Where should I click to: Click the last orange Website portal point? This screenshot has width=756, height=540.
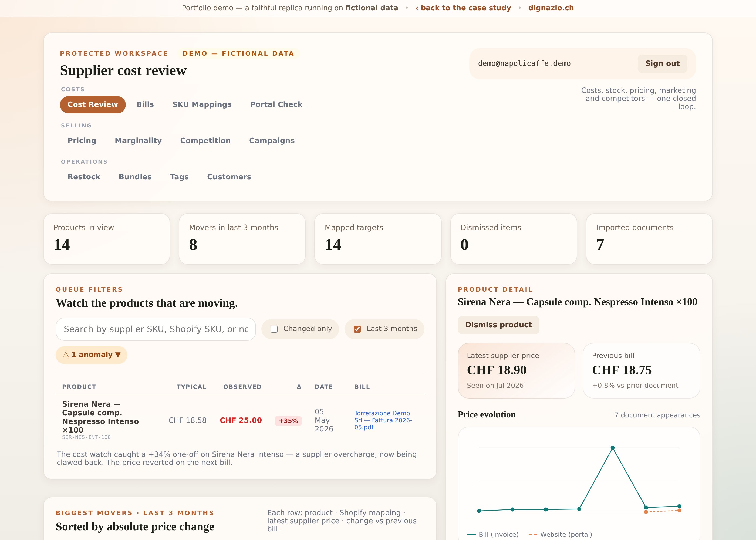(x=679, y=511)
